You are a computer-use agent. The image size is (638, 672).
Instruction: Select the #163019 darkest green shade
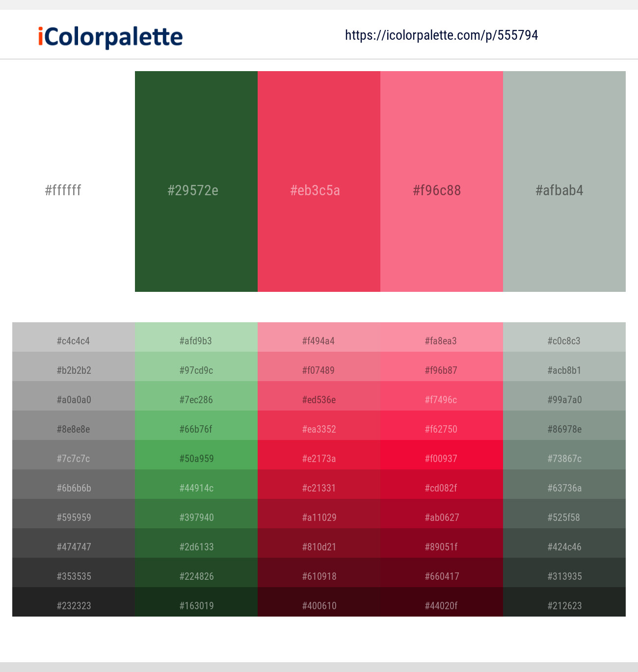click(196, 602)
